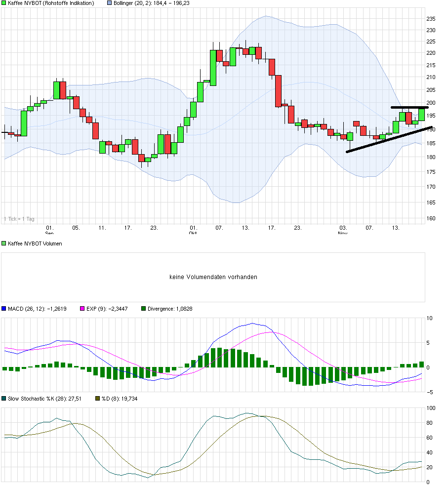Click the rising black support trendline

click(x=389, y=139)
